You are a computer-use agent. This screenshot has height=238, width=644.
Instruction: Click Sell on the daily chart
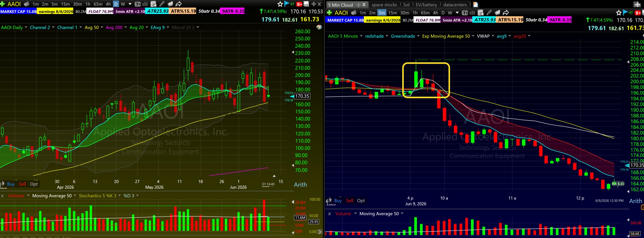point(23,184)
